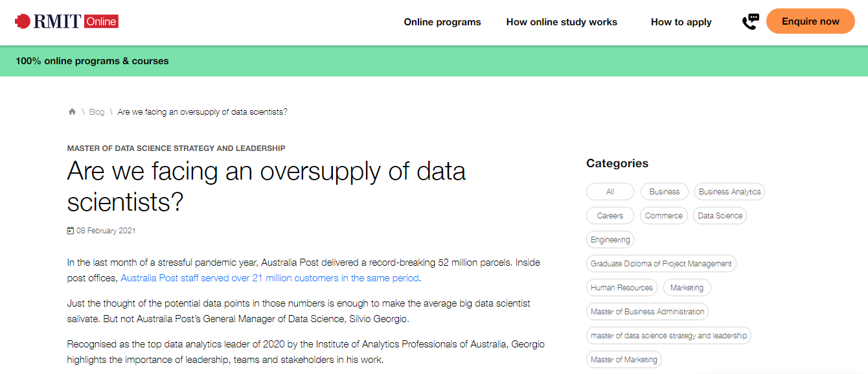Click the phone chat contact icon
The height and width of the screenshot is (374, 868).
[750, 21]
